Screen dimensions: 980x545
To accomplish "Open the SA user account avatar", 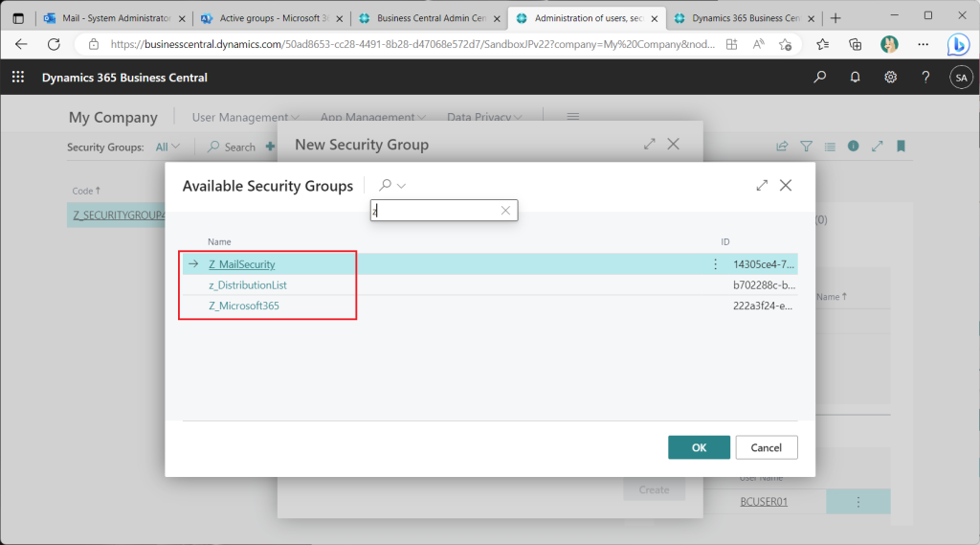I will pos(961,78).
